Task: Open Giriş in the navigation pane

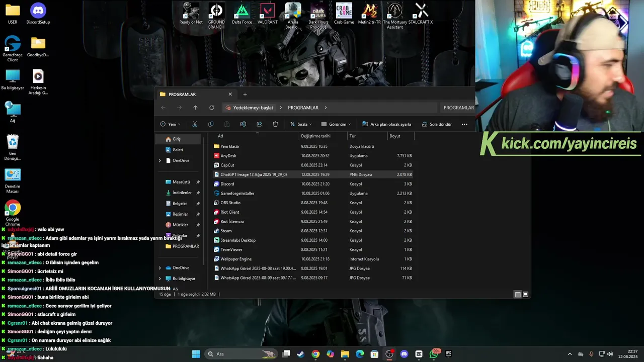Action: pyautogui.click(x=178, y=139)
